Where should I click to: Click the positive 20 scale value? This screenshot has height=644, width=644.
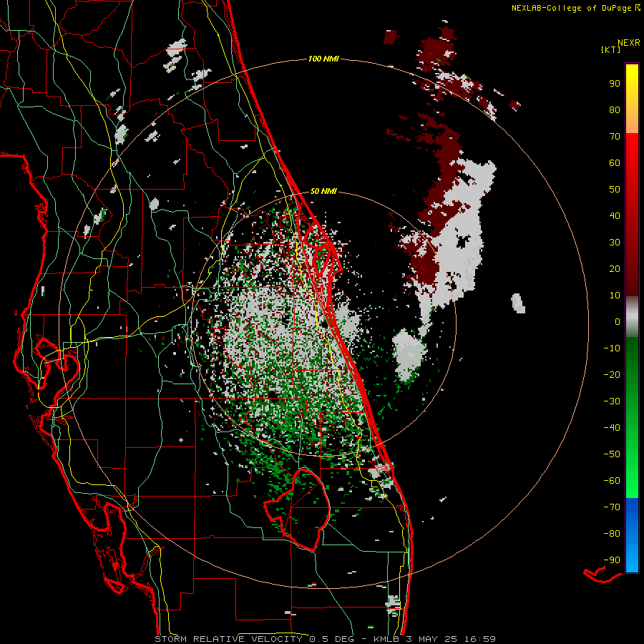(615, 268)
